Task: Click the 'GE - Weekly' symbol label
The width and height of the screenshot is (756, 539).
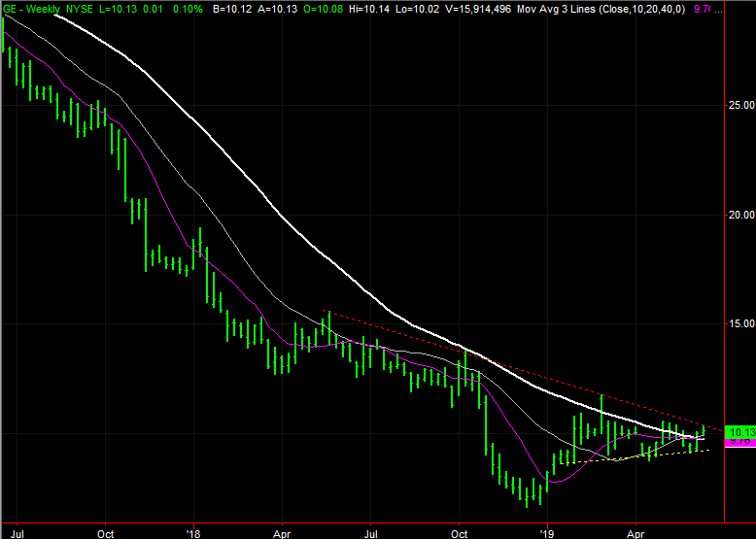Action: 31,9
